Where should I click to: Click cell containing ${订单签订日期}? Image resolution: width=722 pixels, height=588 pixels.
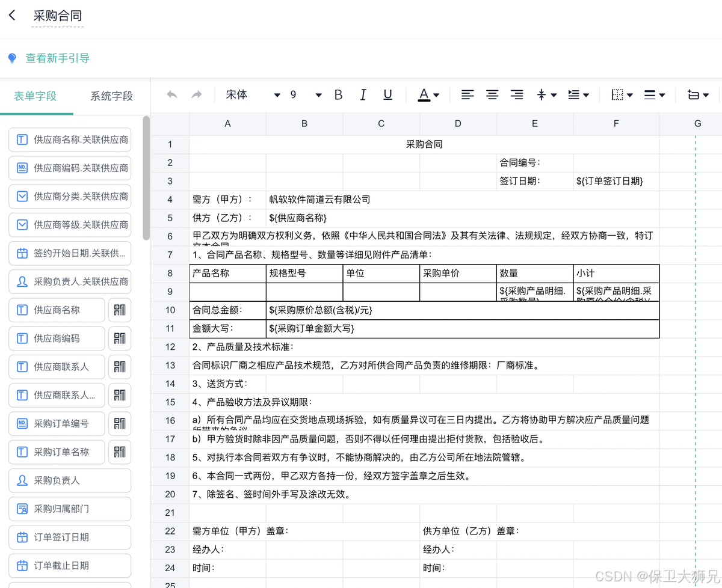click(616, 181)
